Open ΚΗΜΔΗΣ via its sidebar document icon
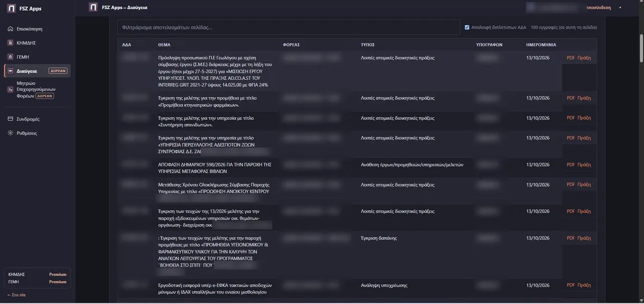This screenshot has height=304, width=644. [x=11, y=43]
